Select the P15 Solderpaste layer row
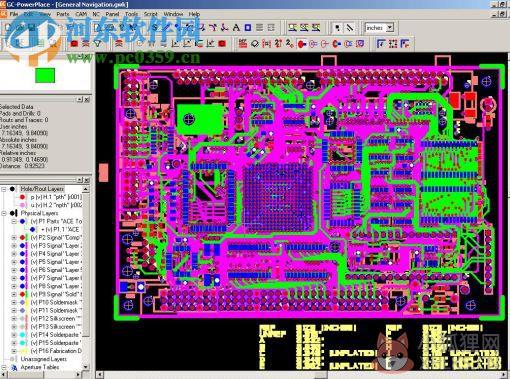The image size is (510, 379). coord(56,343)
